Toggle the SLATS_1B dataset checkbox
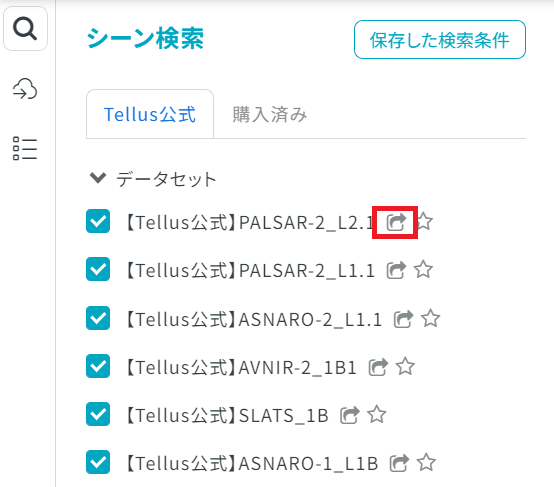The image size is (554, 487). (x=98, y=414)
